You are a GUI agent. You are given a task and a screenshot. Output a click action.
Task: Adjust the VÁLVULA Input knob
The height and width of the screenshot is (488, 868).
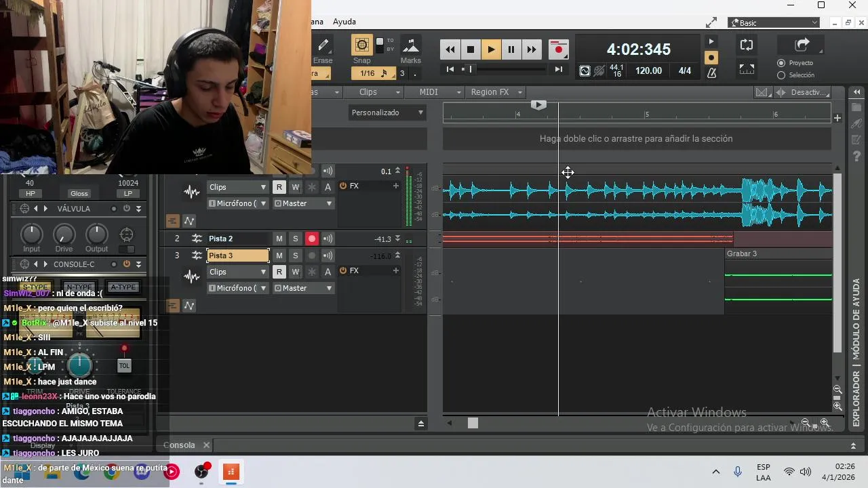tap(32, 235)
